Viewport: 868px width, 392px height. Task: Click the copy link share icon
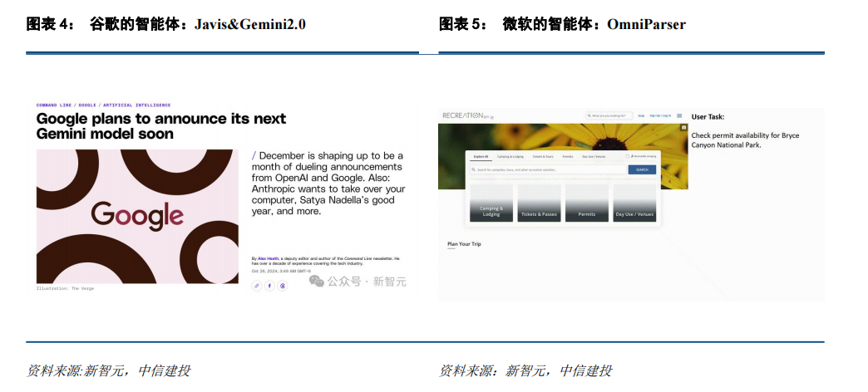tap(256, 286)
